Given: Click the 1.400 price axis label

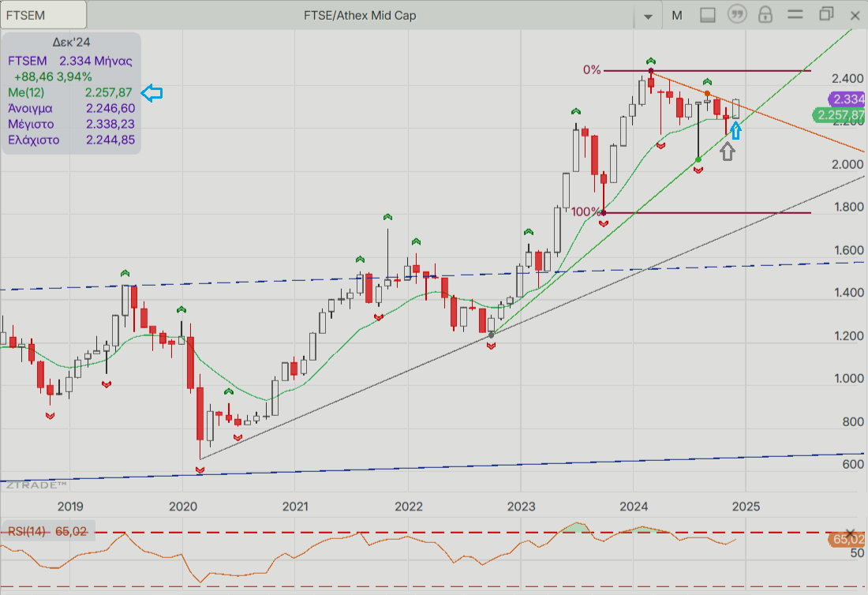Looking at the screenshot, I should coord(848,293).
